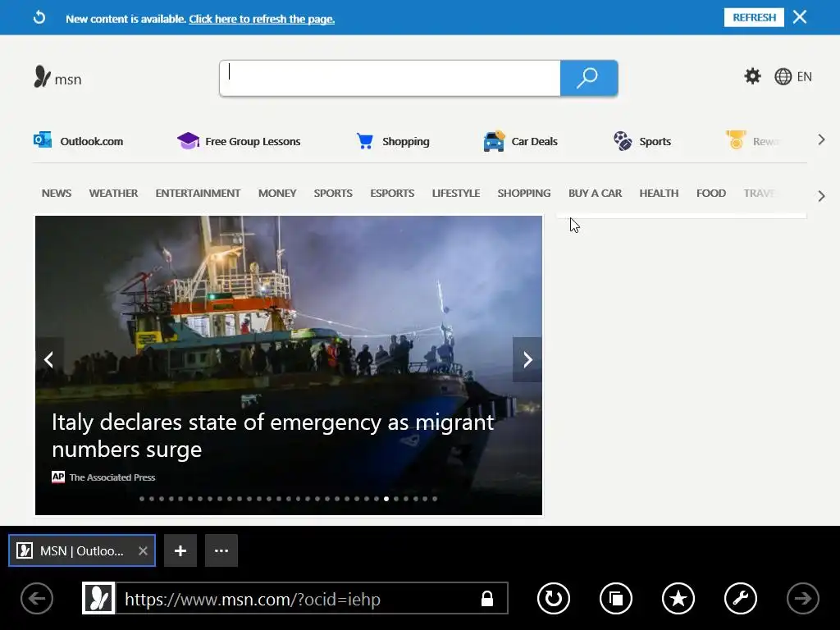Open the NEWS category
The height and width of the screenshot is (630, 840).
57,194
